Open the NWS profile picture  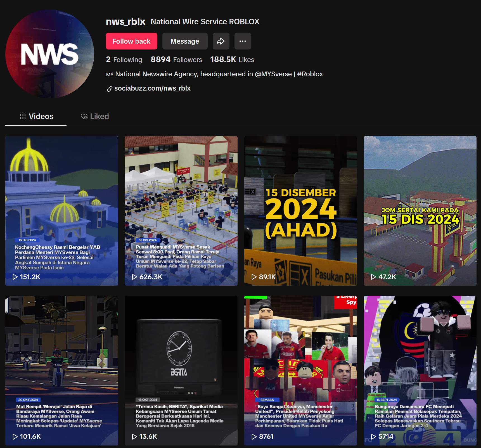[50, 54]
